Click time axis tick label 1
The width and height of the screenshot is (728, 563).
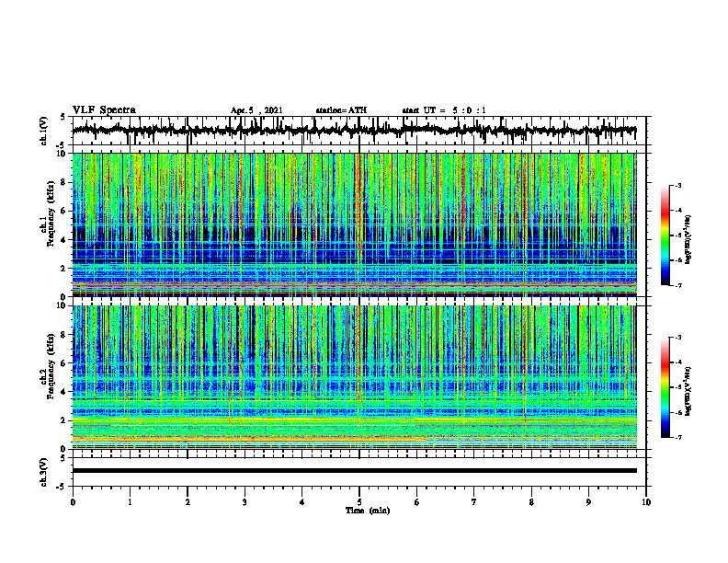[130, 502]
